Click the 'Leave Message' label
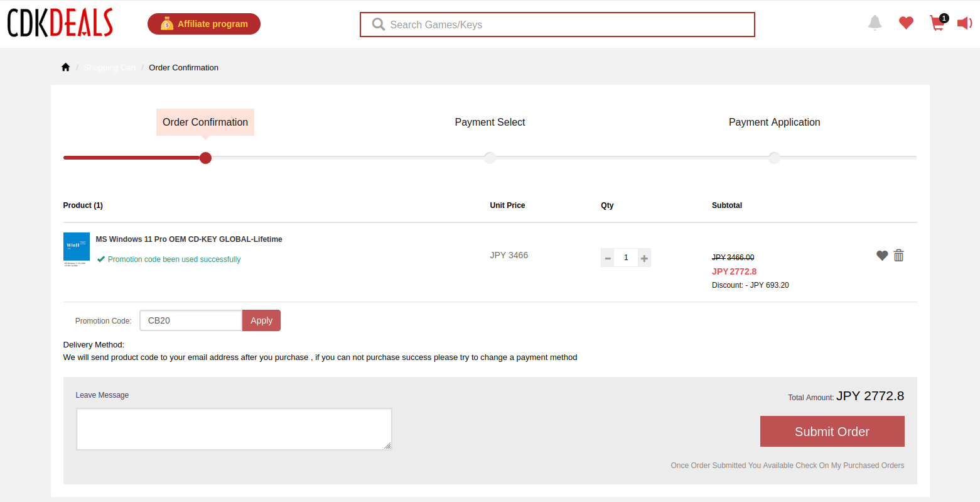Viewport: 980px width, 502px height. 102,395
